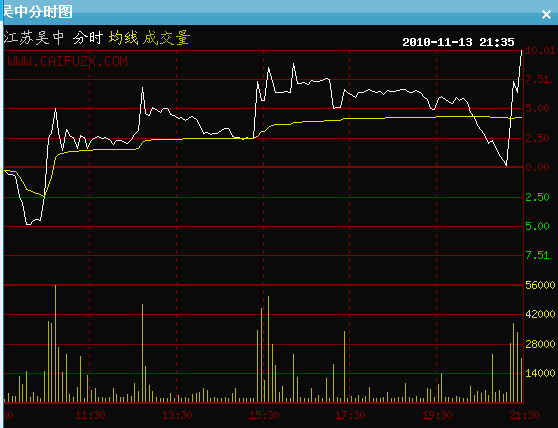558x428 pixels.
Task: Click the 13:30 time axis marker
Action: pyautogui.click(x=177, y=415)
